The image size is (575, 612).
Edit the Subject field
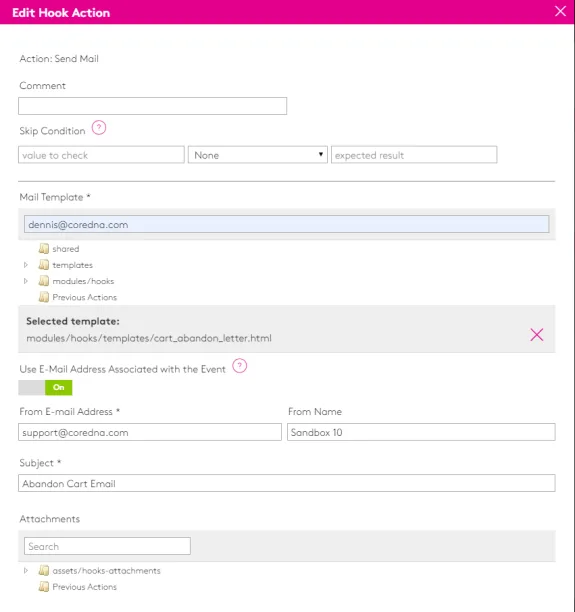pos(287,484)
